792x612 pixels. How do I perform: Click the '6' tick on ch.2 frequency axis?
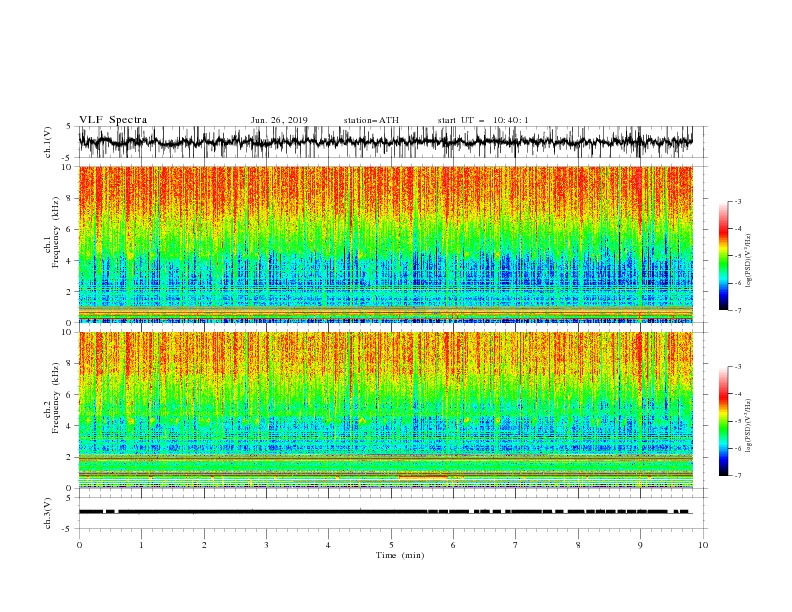coord(70,394)
